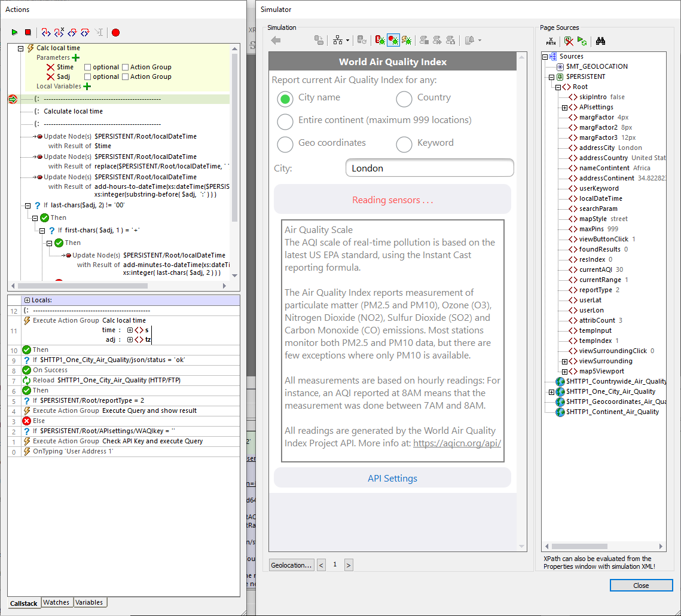Toggle the optional checkbox for $time

click(x=88, y=68)
